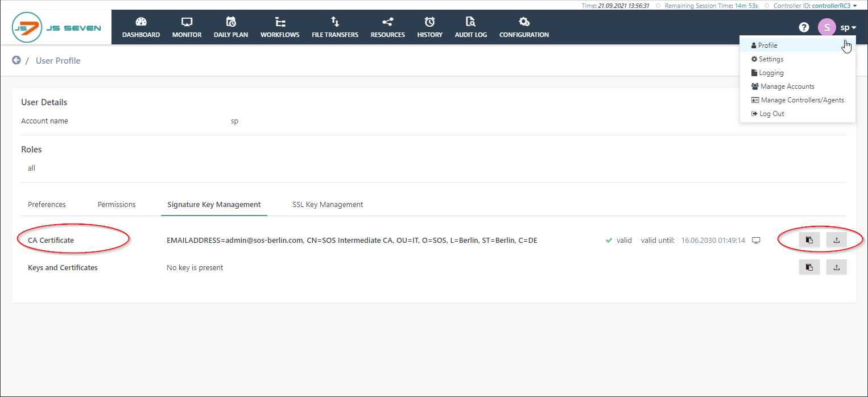Click the CA Certificate label
868x397 pixels.
point(51,240)
